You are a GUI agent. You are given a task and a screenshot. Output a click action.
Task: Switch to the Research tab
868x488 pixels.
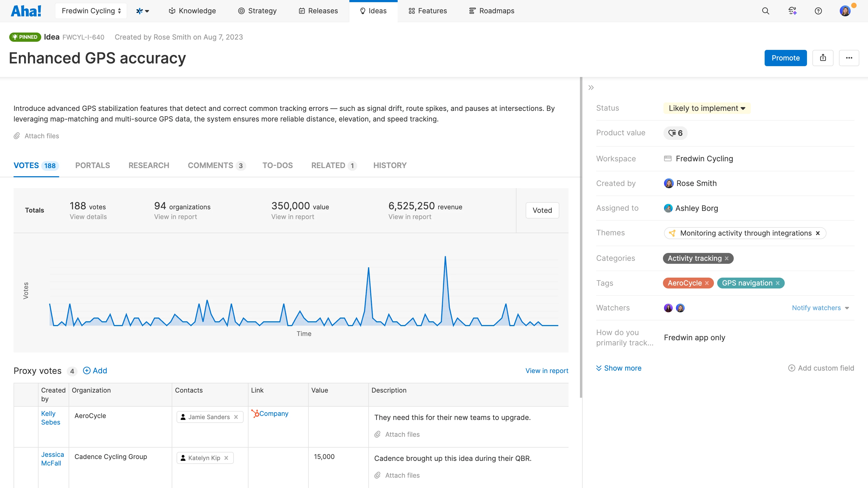(149, 165)
